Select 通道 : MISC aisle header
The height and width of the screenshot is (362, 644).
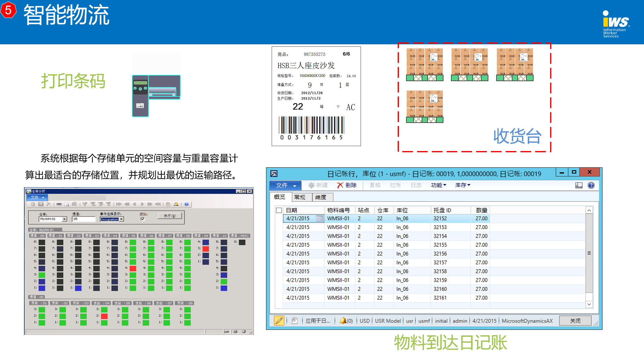pyautogui.click(x=240, y=236)
